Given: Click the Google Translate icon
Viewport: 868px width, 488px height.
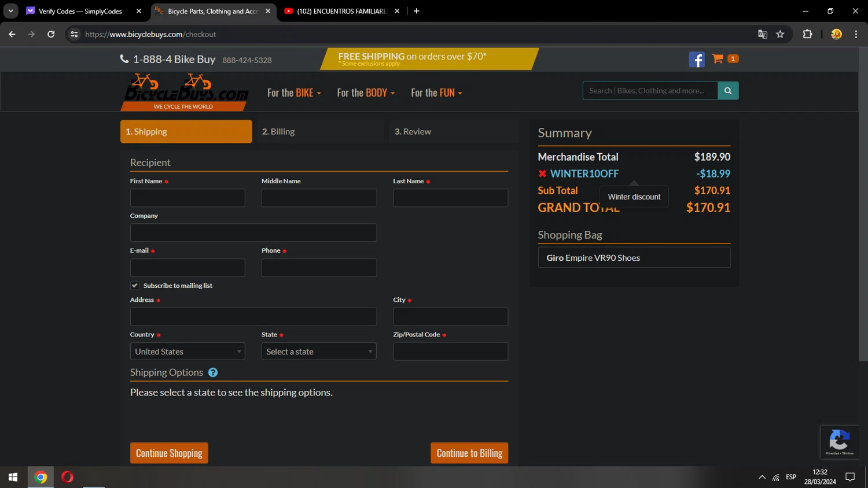Looking at the screenshot, I should [x=763, y=34].
